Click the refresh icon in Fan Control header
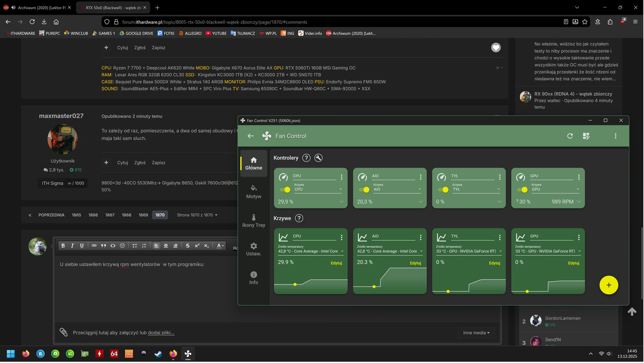This screenshot has width=644, height=363. click(x=570, y=136)
